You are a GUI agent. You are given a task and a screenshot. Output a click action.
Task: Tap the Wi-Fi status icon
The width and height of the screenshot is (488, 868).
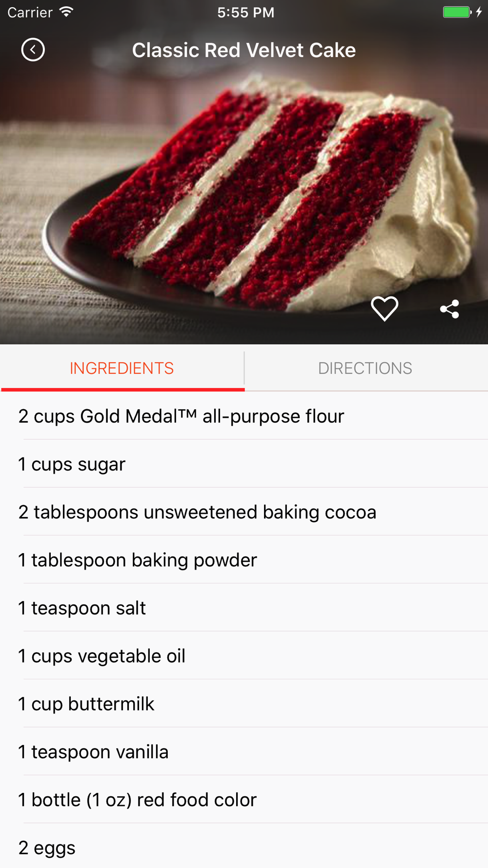[x=66, y=12]
